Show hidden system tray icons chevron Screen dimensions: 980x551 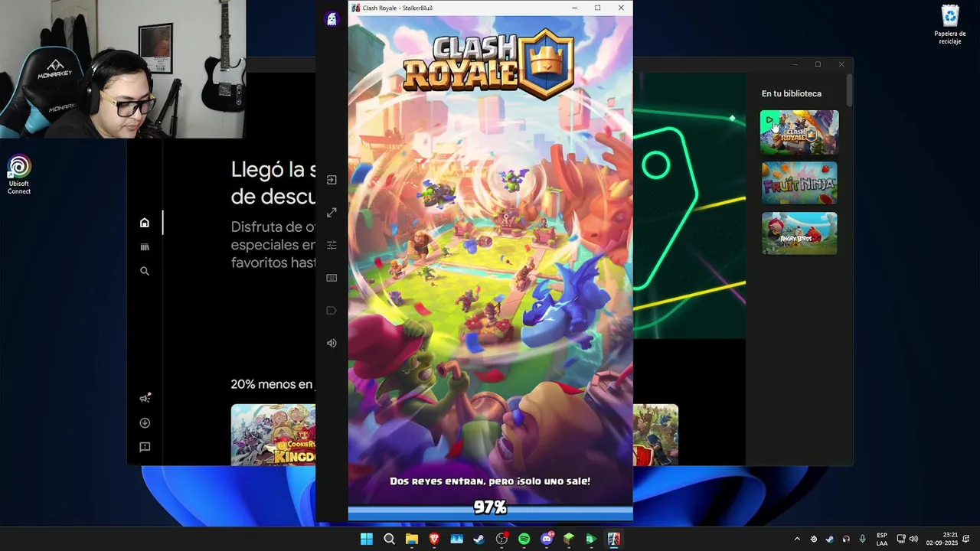(797, 539)
